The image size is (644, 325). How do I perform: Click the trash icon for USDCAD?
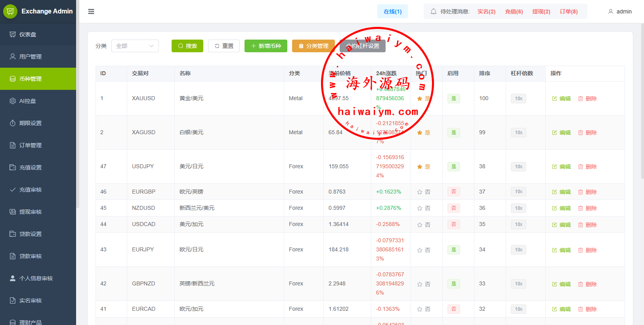pos(581,225)
